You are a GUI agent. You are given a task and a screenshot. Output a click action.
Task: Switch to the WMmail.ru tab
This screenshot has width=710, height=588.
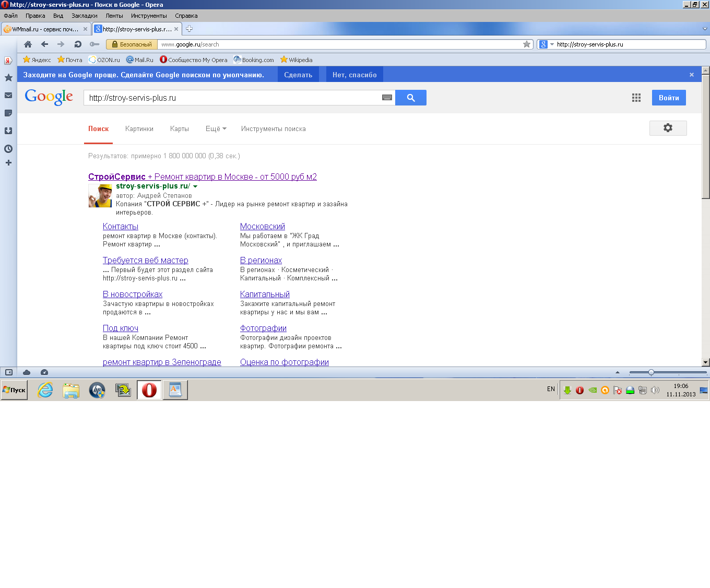[46, 29]
